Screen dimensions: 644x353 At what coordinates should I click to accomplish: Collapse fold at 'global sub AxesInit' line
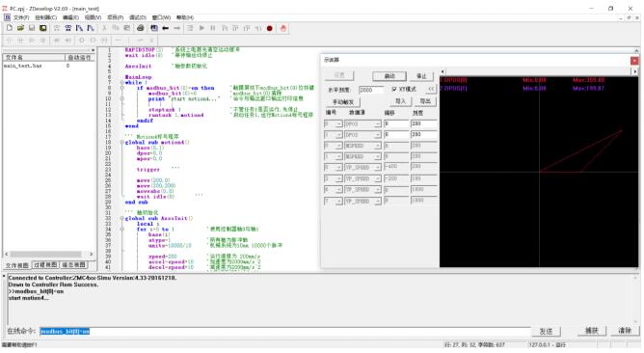coord(122,218)
